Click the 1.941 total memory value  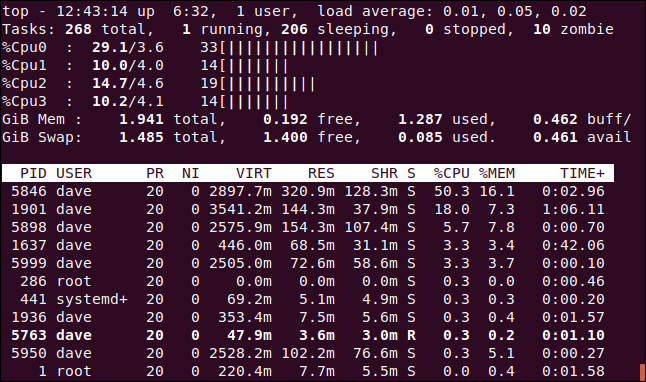pyautogui.click(x=141, y=120)
